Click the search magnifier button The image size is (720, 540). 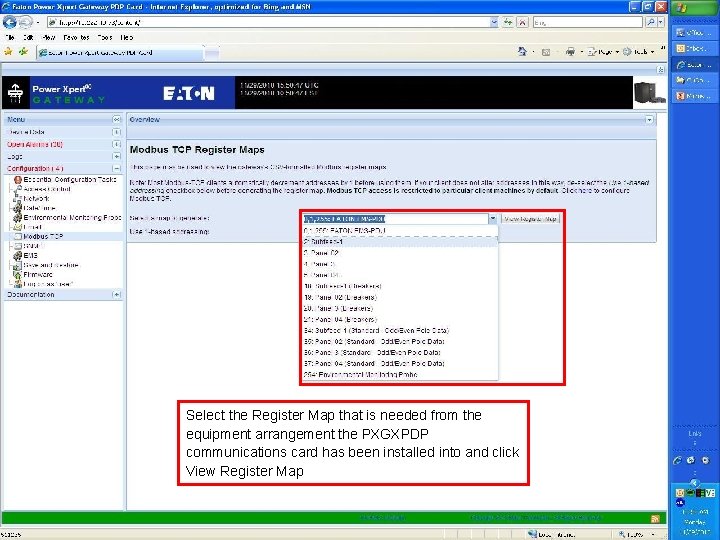pyautogui.click(x=650, y=22)
